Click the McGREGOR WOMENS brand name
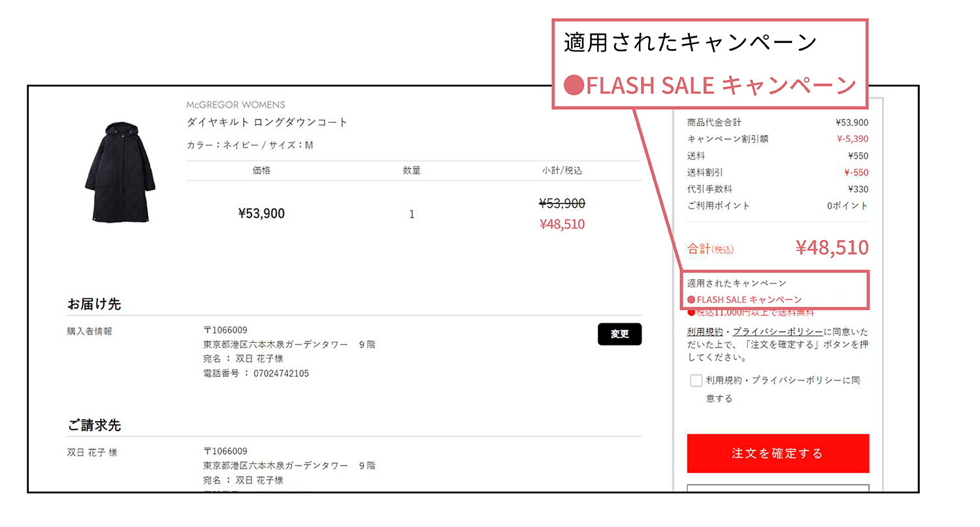 [235, 104]
